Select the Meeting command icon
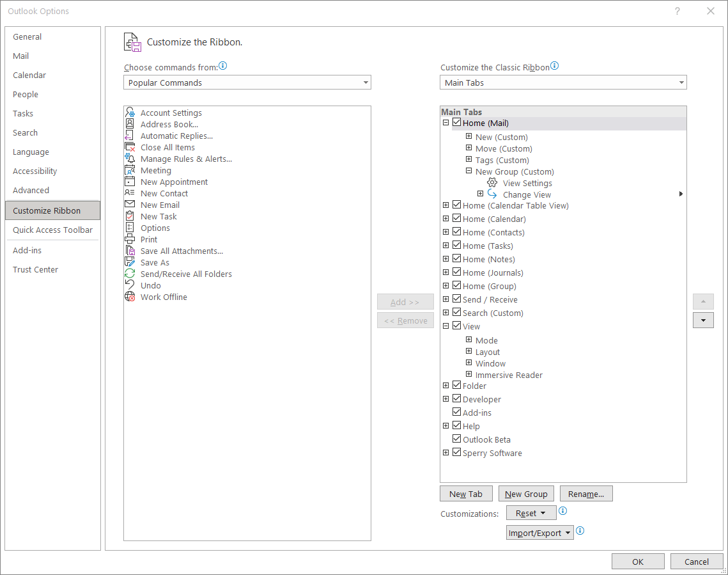Image resolution: width=728 pixels, height=575 pixels. coord(130,170)
